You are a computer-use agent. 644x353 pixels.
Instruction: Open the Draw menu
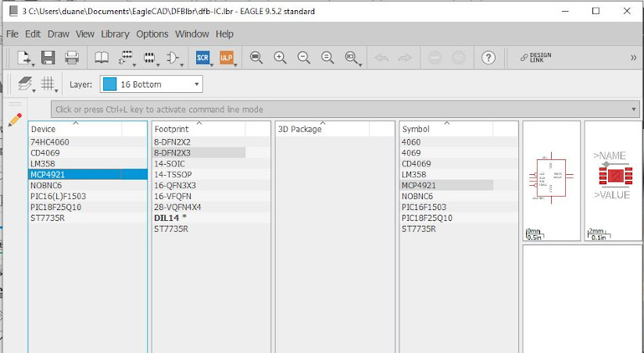click(59, 34)
